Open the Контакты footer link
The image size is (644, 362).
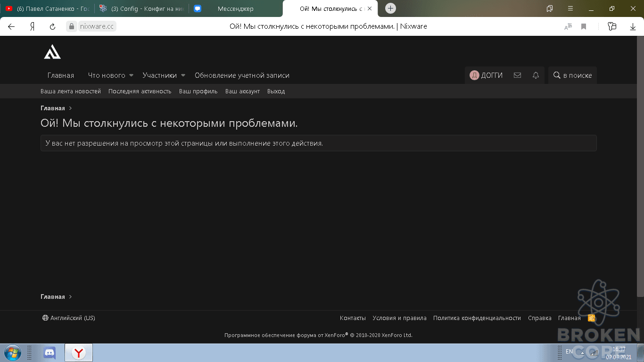click(x=353, y=318)
